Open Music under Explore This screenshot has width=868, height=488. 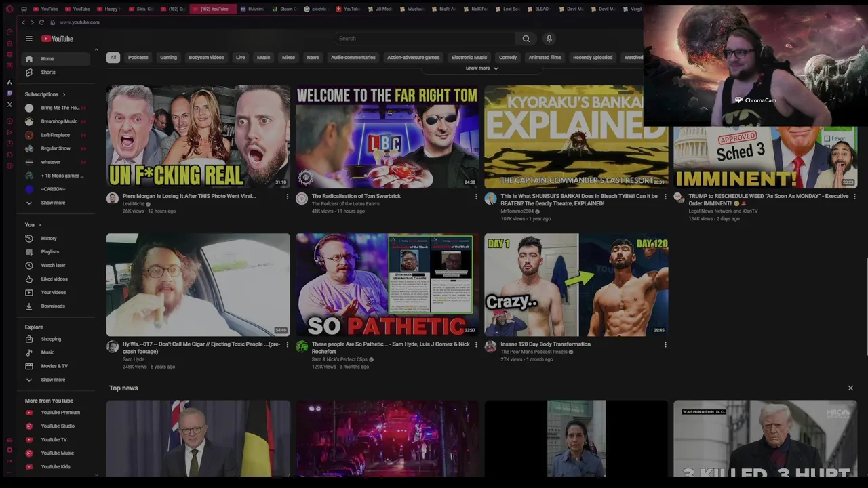click(56, 352)
